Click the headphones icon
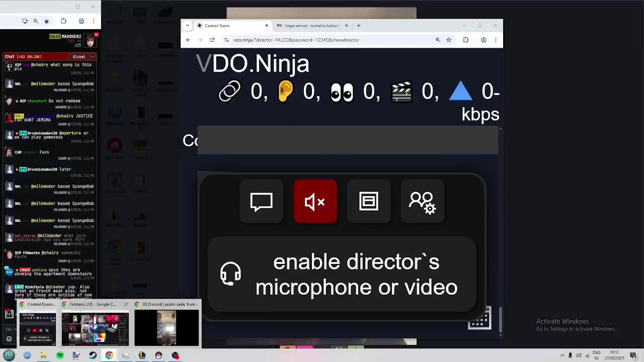This screenshot has width=644, height=362. pos(230,275)
